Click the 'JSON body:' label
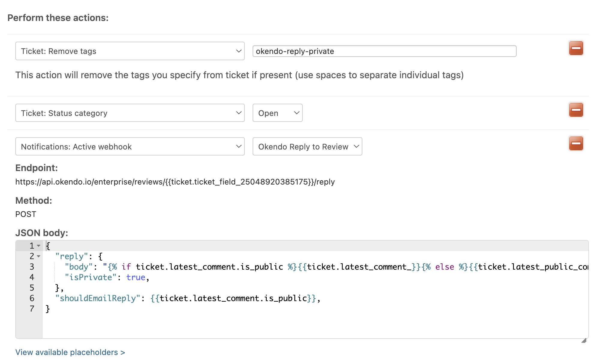597x364 pixels. [x=42, y=233]
